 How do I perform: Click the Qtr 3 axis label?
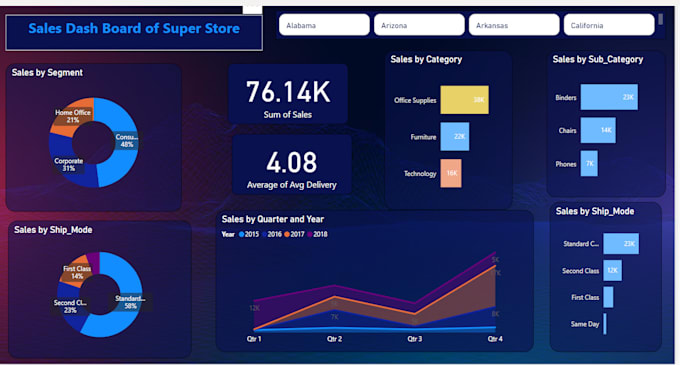[415, 339]
